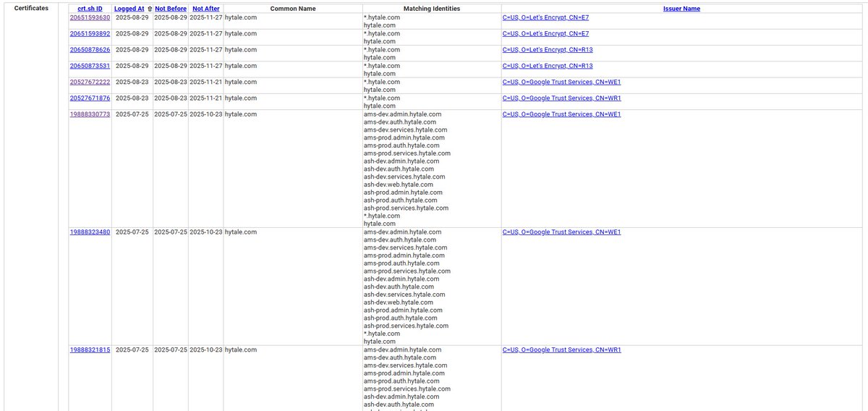868x411 pixels.
Task: Select ash-prod.auth.hytale.com in row 19888330773
Action: [x=401, y=200]
